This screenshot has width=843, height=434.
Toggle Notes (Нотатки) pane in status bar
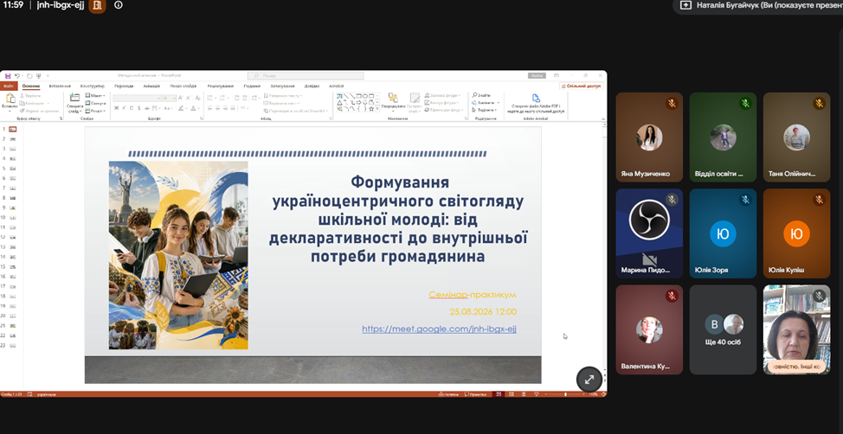click(x=448, y=394)
